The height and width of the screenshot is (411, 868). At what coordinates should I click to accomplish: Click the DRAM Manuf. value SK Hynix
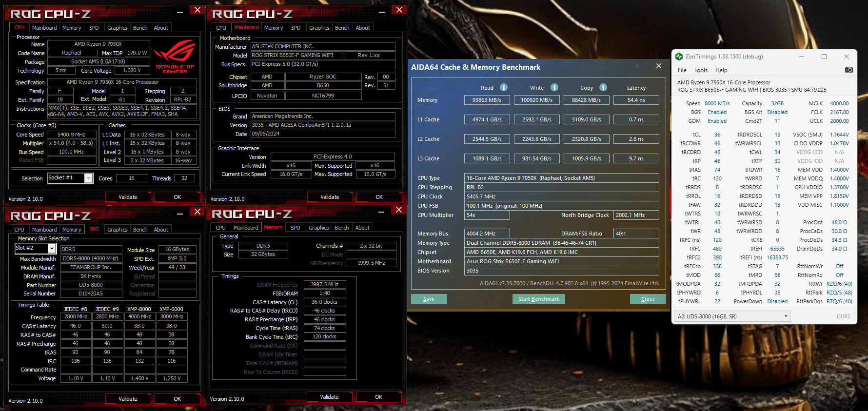tap(91, 276)
